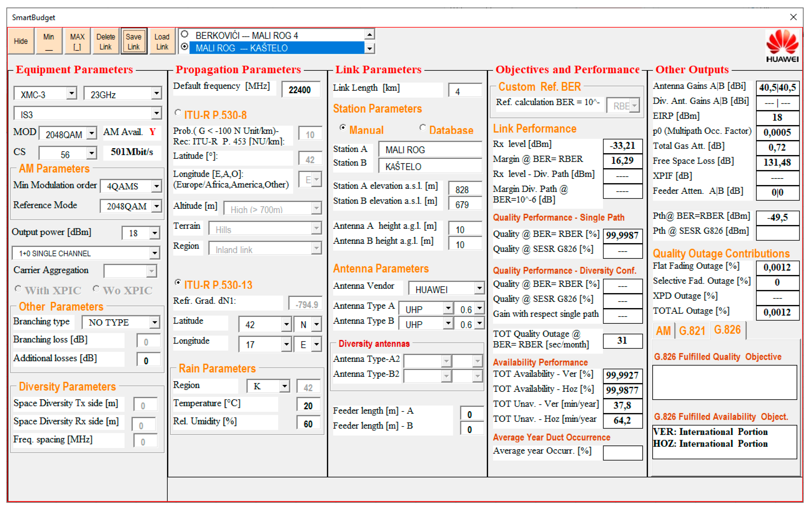
Task: Open the MOD 2048QAM dropdown
Action: coord(91,133)
